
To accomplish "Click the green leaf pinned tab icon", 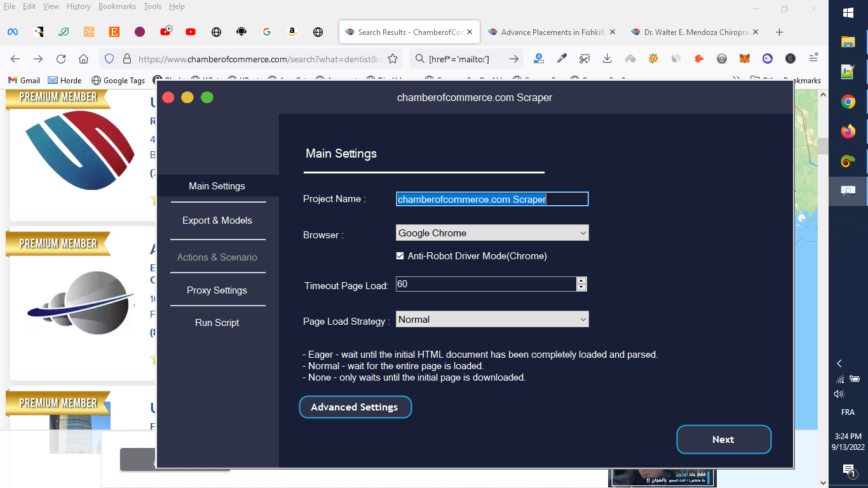I will (64, 32).
